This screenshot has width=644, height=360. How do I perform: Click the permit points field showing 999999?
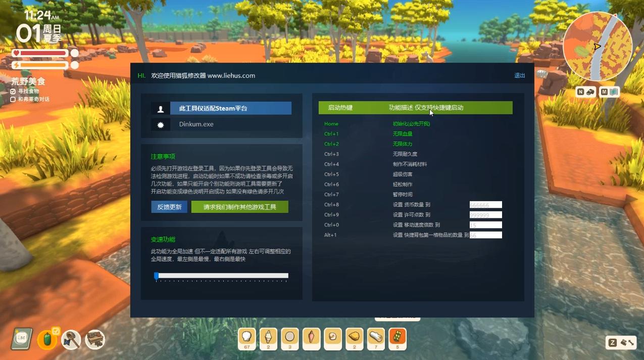(486, 215)
